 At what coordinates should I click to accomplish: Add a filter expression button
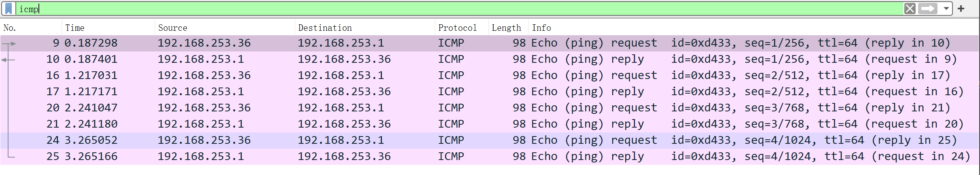(x=961, y=9)
